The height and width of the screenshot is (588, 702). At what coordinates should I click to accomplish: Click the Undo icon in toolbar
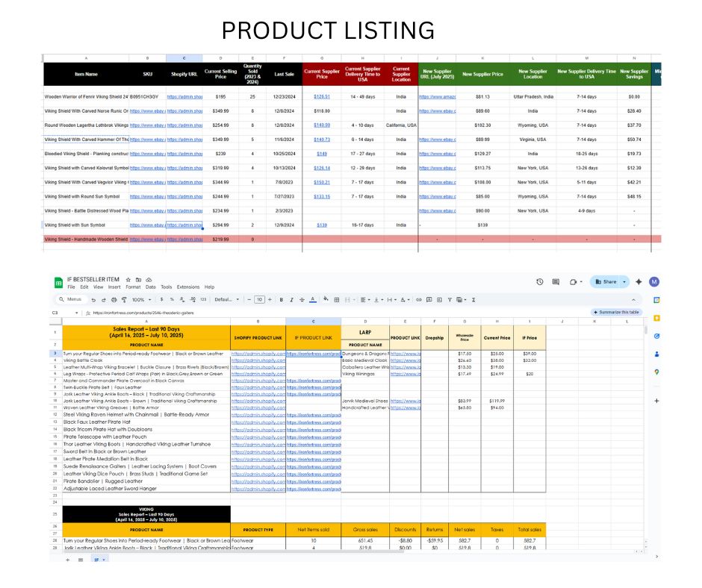[x=93, y=299]
